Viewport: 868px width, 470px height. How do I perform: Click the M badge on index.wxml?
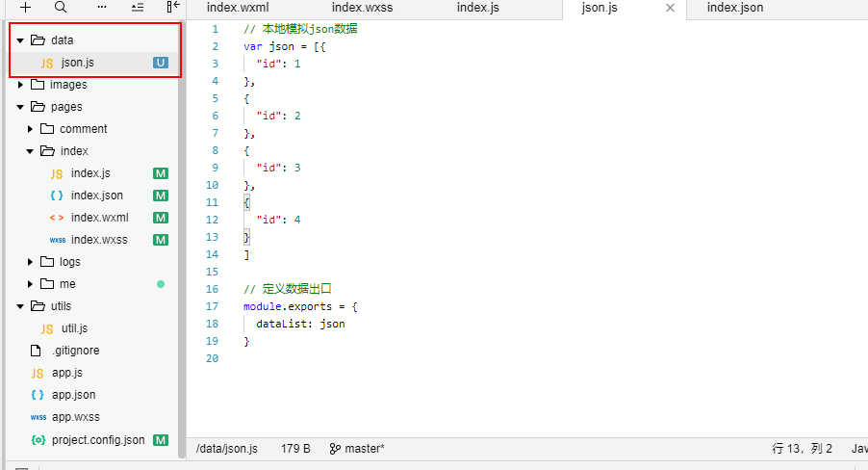pyautogui.click(x=161, y=218)
